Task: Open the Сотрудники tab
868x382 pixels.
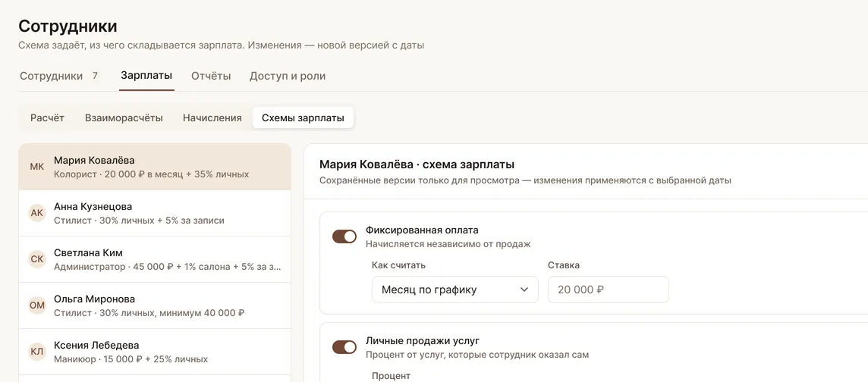Action: 60,77
